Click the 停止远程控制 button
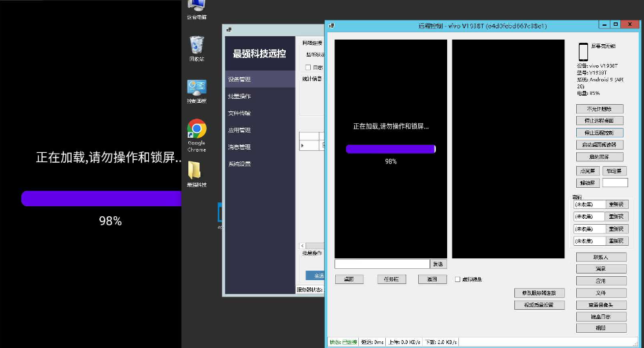 [x=600, y=132]
